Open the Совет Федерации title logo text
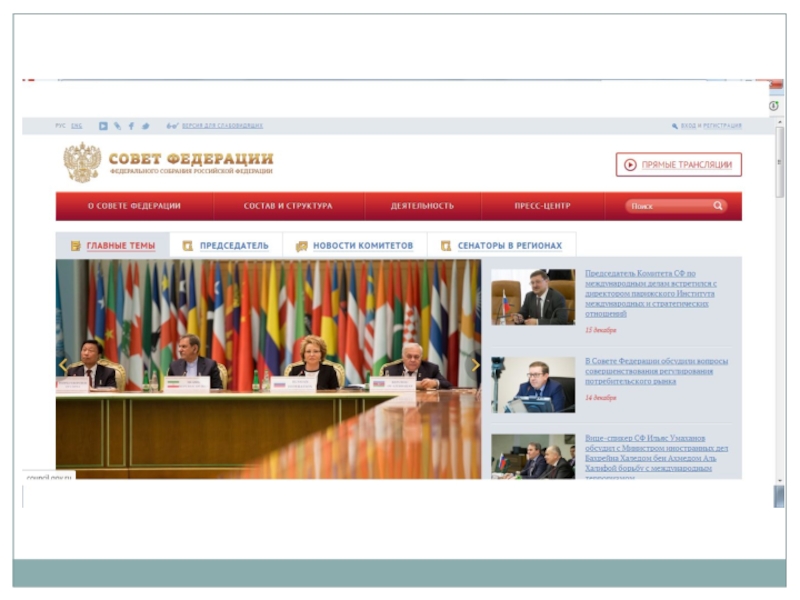 tap(191, 163)
